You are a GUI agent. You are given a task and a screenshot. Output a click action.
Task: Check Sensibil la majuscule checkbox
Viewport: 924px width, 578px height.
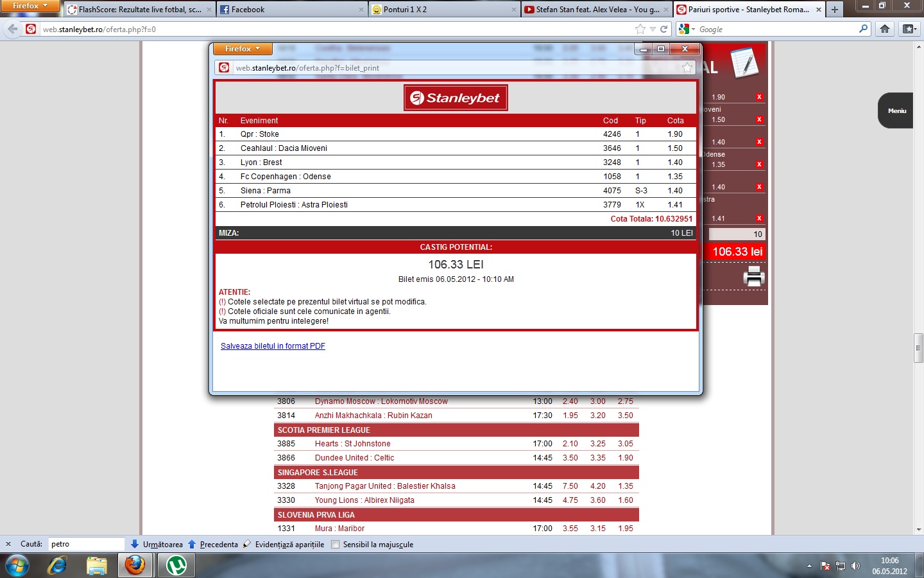tap(335, 545)
